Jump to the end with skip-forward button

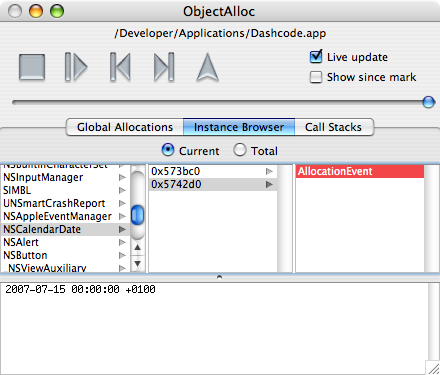pos(164,67)
